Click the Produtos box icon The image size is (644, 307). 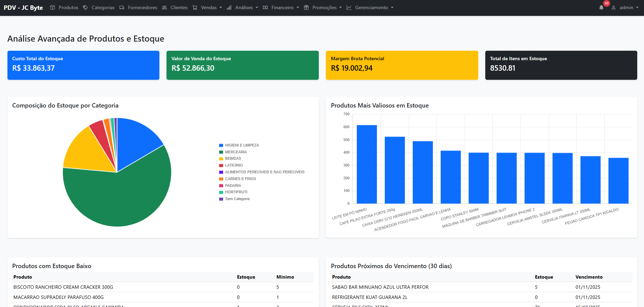pyautogui.click(x=52, y=7)
